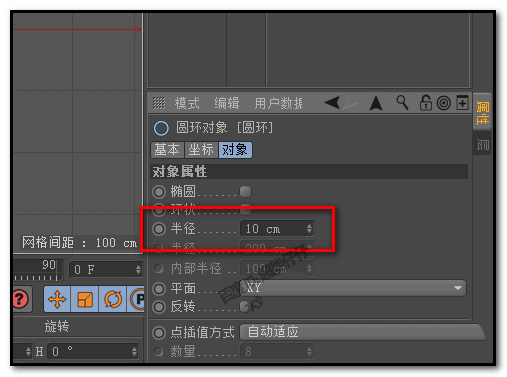This screenshot has width=507, height=377.
Task: Click the blue circle object icon
Action: pyautogui.click(x=161, y=128)
